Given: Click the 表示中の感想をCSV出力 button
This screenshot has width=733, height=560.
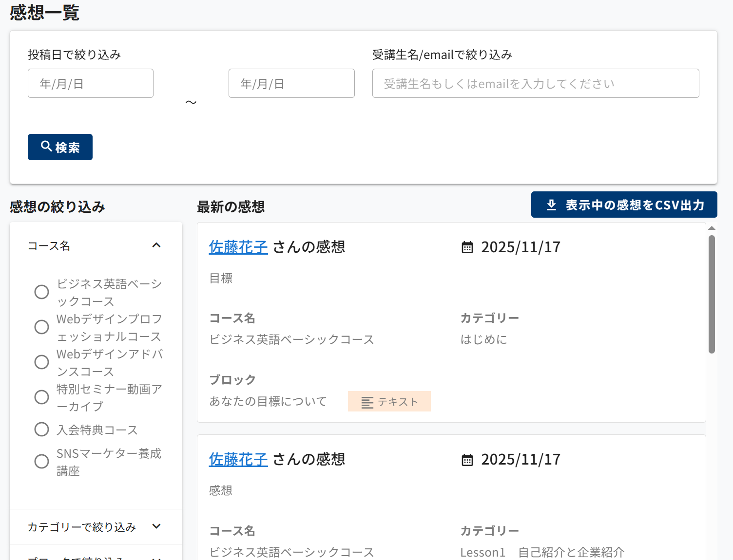Looking at the screenshot, I should [624, 205].
